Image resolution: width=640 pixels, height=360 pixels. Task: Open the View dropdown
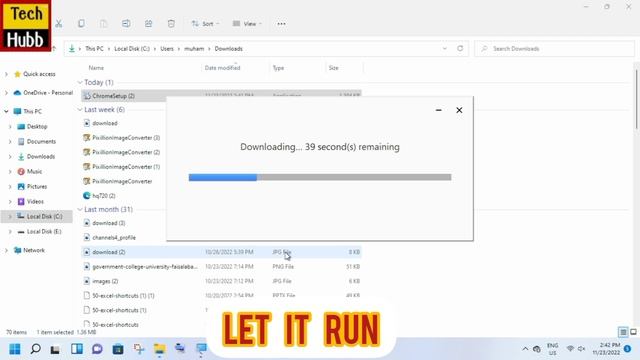pyautogui.click(x=247, y=24)
